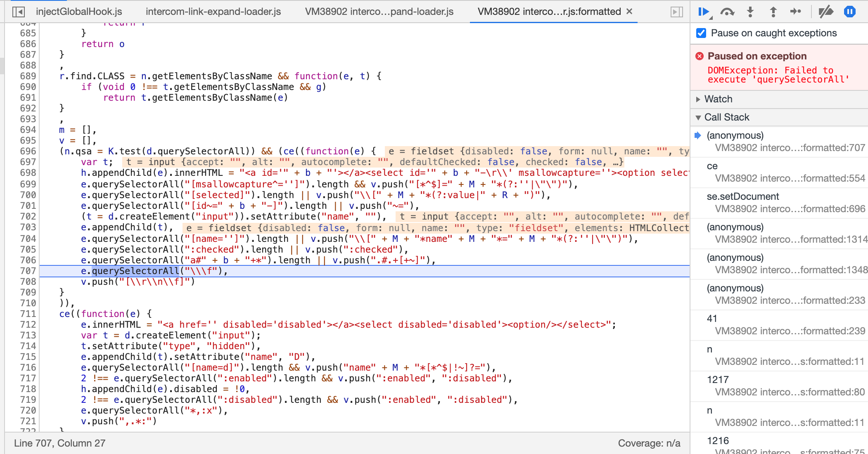Image resolution: width=868 pixels, height=454 pixels.
Task: Toggle the navigator sidebar panel
Action: [18, 12]
